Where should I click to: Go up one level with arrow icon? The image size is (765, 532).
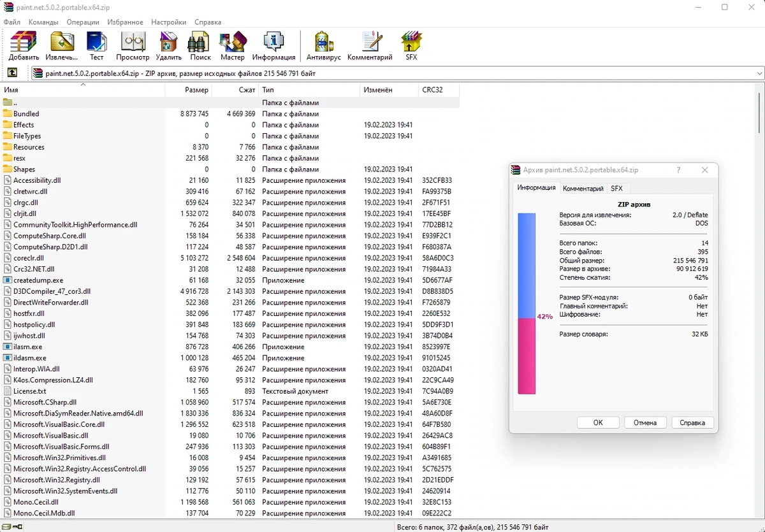11,73
